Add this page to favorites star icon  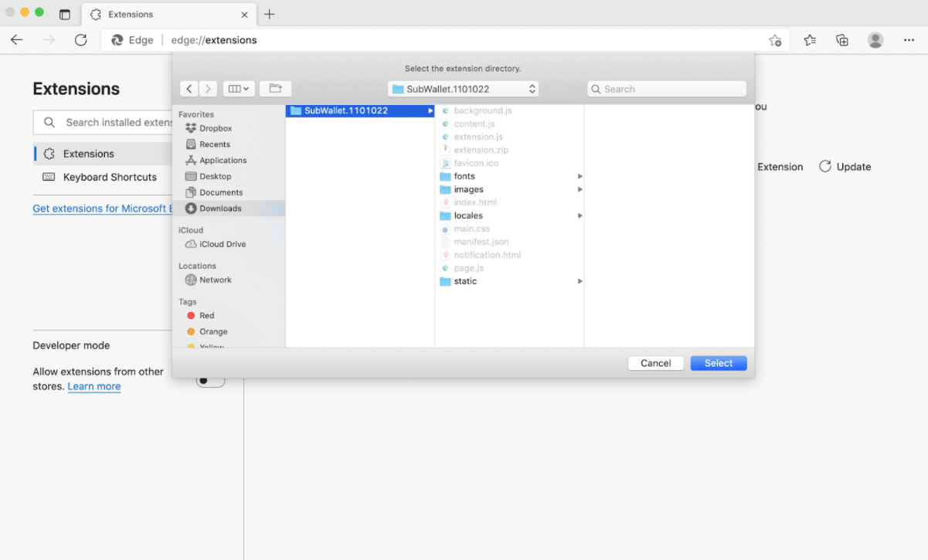[775, 40]
